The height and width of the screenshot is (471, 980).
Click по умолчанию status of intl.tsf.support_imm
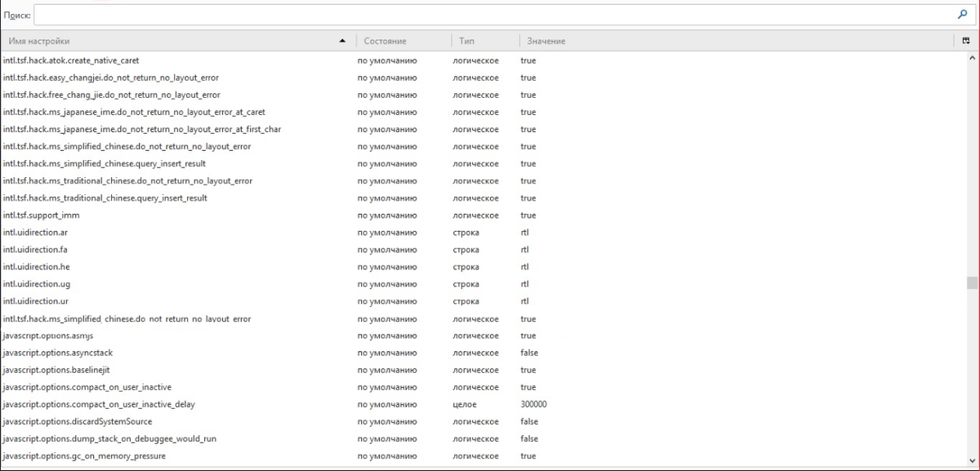[x=387, y=215]
